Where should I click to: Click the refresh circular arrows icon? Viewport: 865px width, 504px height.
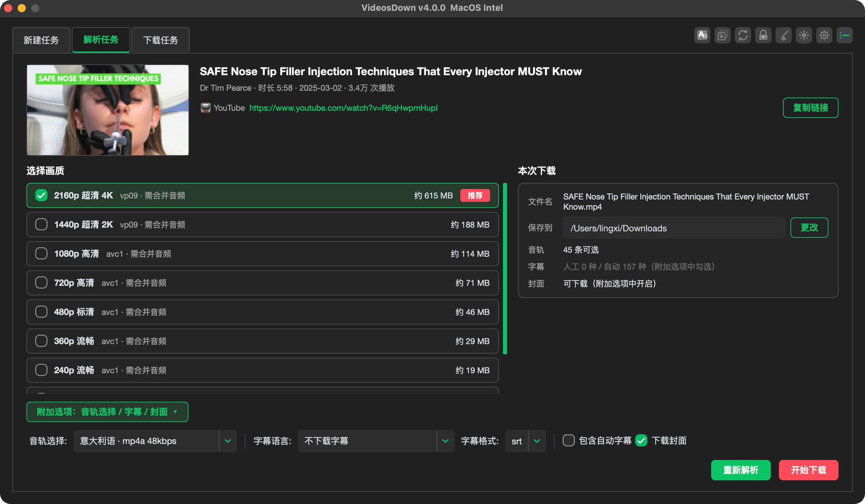(743, 35)
